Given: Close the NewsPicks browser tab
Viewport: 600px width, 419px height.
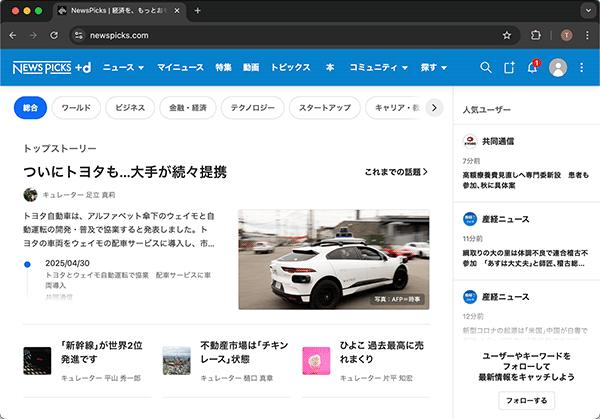Looking at the screenshot, I should (x=177, y=11).
